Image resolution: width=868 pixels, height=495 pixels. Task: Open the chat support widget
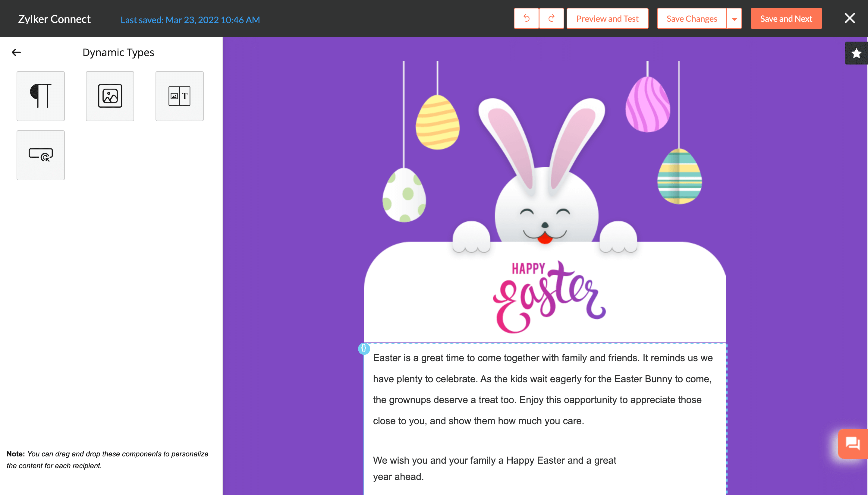point(852,443)
